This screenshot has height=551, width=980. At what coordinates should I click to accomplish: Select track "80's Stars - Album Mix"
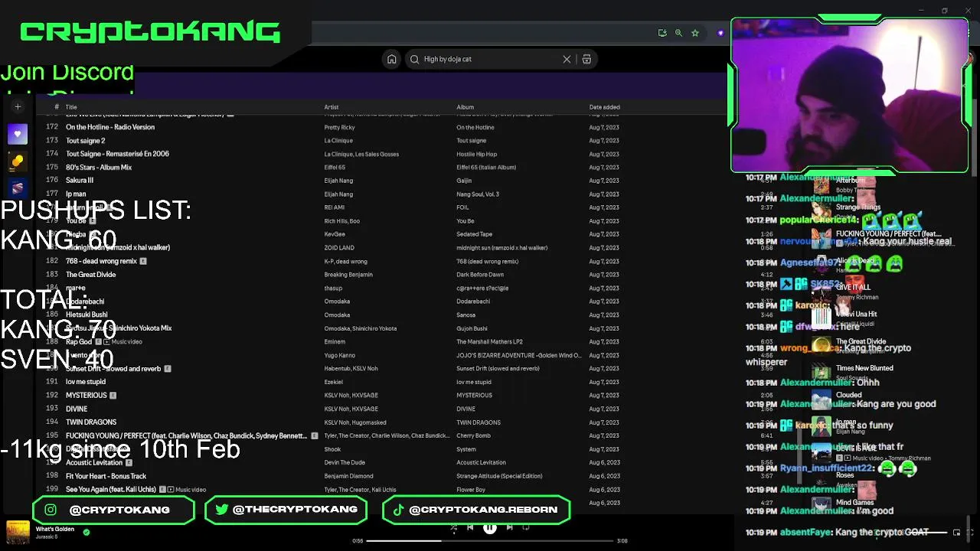click(99, 168)
